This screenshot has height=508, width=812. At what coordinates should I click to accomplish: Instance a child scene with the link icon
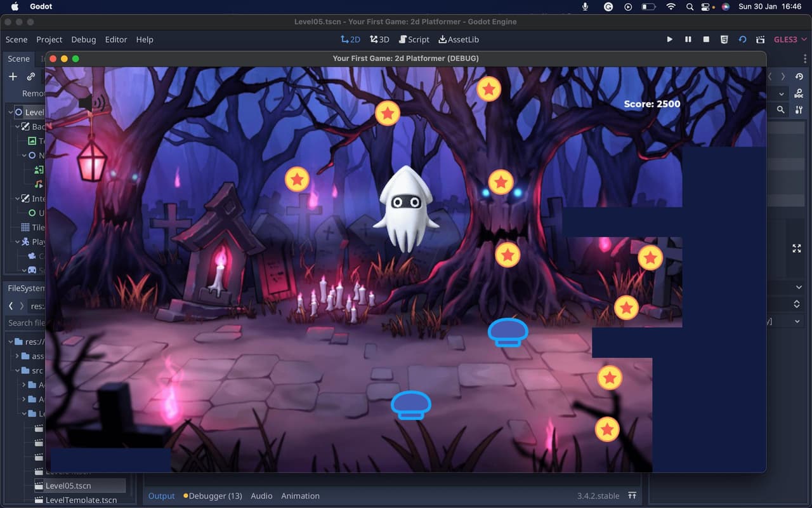pyautogui.click(x=30, y=76)
